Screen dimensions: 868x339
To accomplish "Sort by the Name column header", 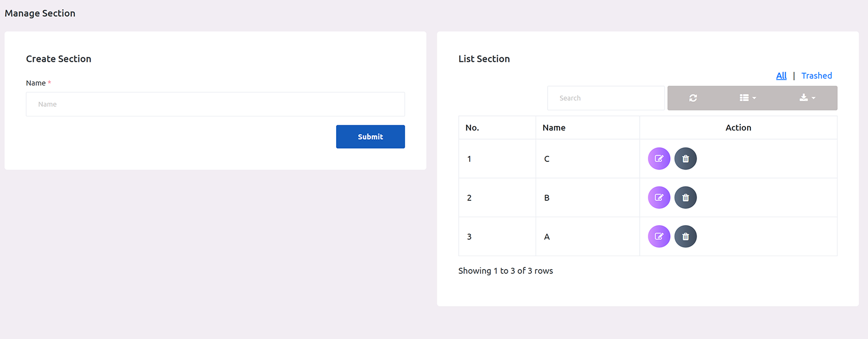I will pyautogui.click(x=554, y=128).
